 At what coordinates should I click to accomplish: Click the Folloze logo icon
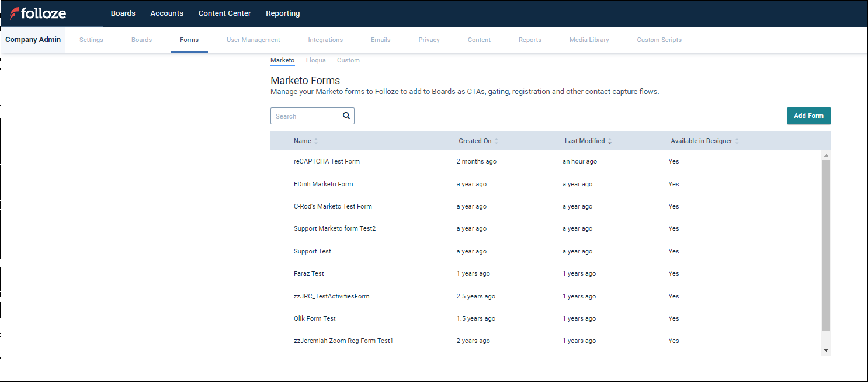[x=14, y=13]
